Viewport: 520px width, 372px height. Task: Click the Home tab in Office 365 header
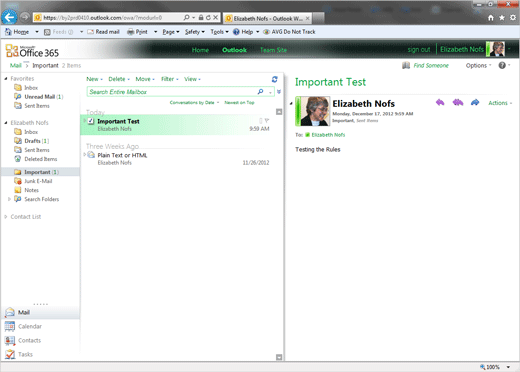point(200,50)
